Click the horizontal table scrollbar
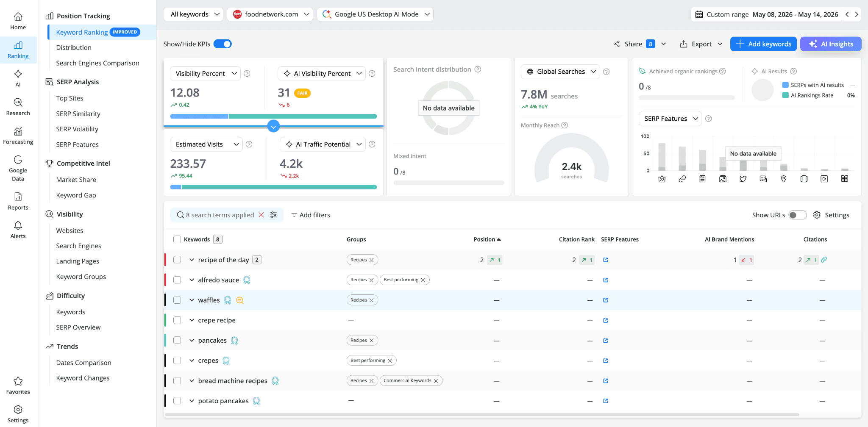Viewport: 868px width, 427px height. (x=482, y=414)
